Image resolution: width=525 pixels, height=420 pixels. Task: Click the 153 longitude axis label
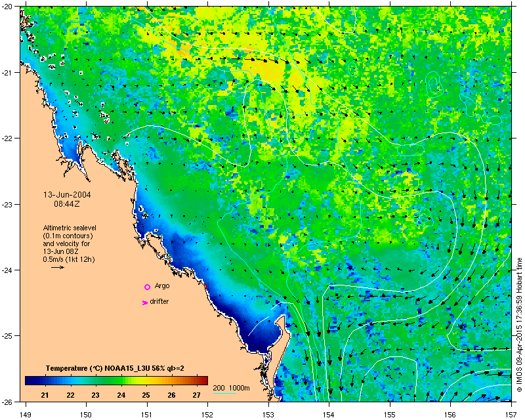point(268,415)
